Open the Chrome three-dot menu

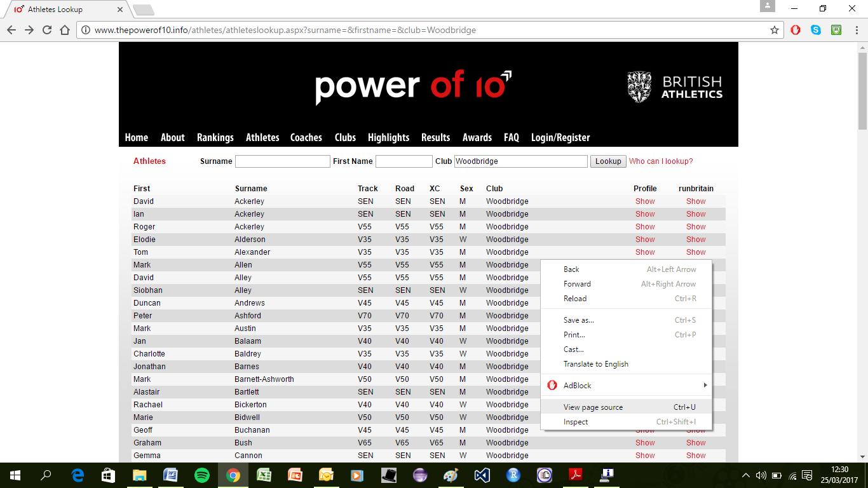coord(856,30)
